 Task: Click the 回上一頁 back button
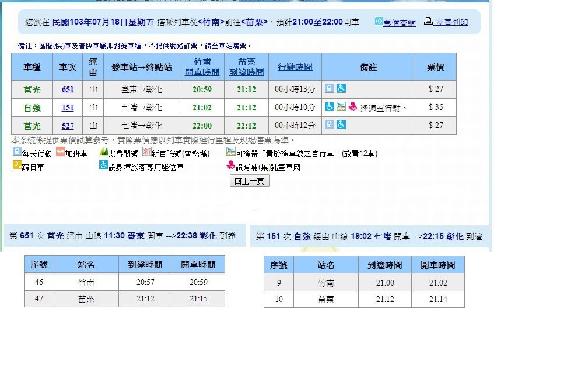[250, 181]
